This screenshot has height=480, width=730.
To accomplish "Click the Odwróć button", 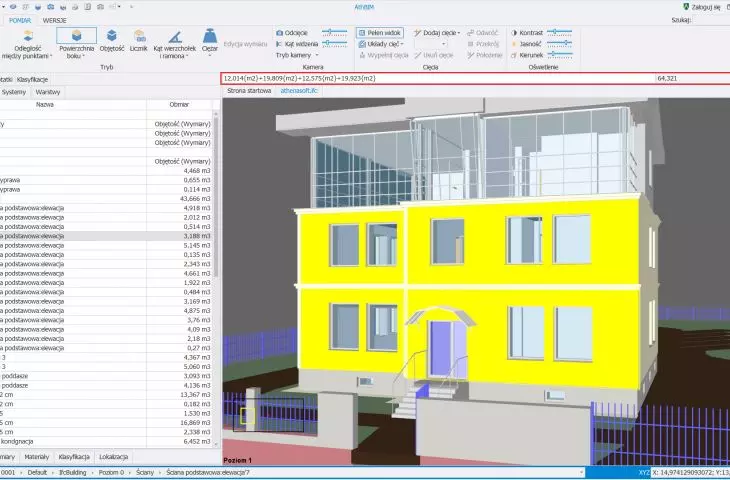I will [x=483, y=33].
